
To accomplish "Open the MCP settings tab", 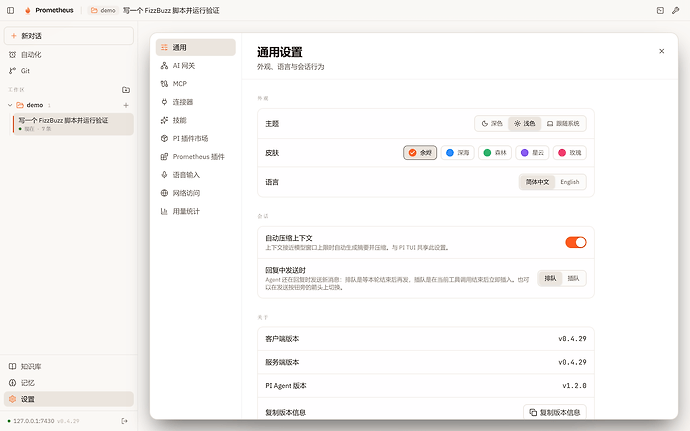I will (195, 84).
